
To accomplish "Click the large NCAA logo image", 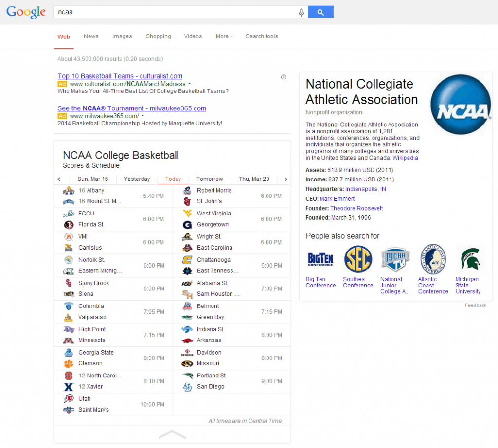I will 461,104.
